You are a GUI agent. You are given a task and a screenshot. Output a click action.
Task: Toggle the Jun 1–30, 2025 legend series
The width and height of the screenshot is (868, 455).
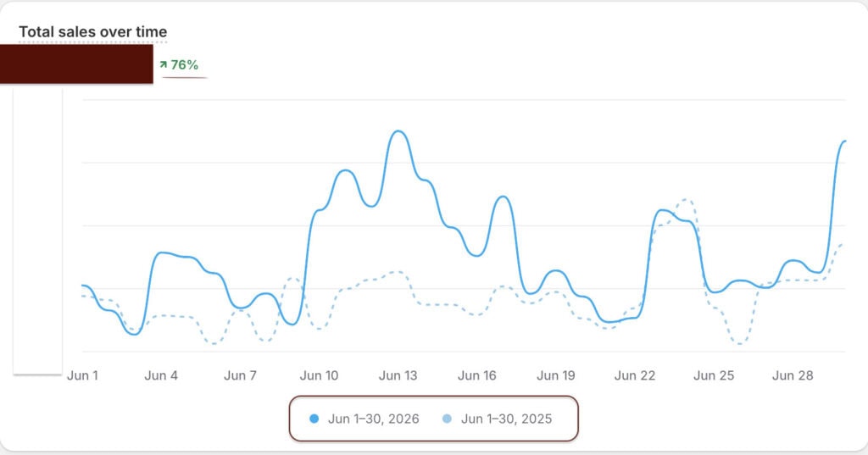[497, 419]
